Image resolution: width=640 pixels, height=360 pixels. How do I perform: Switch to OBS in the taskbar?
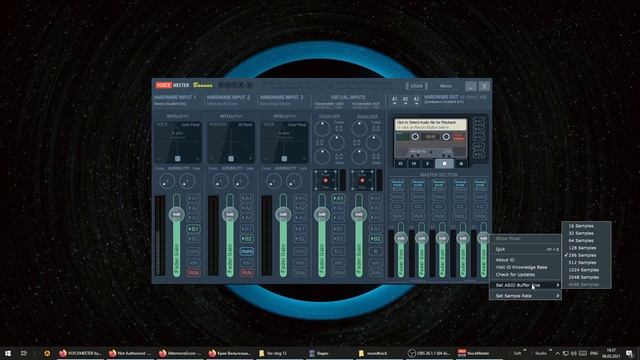pyautogui.click(x=429, y=353)
